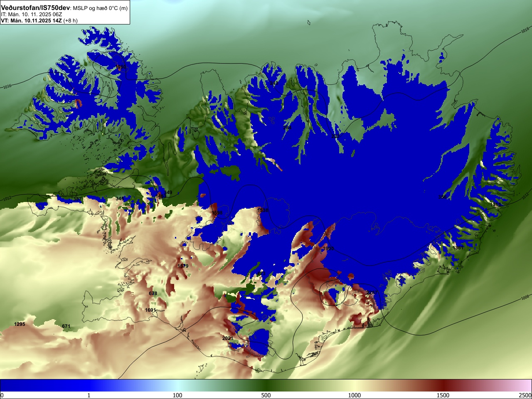Screen dimensions: 532x399
Task: Click the "1500" tick on the color scale
Action: tap(443, 395)
